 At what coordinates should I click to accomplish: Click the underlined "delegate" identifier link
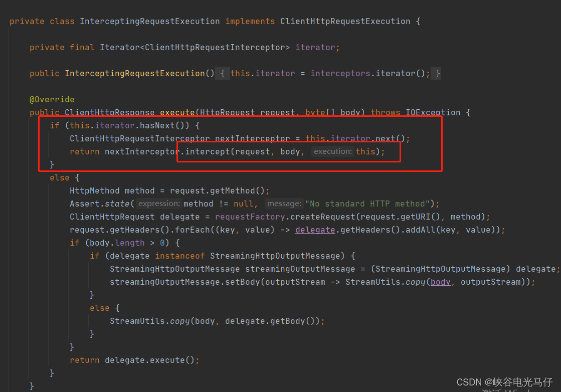pyautogui.click(x=315, y=230)
